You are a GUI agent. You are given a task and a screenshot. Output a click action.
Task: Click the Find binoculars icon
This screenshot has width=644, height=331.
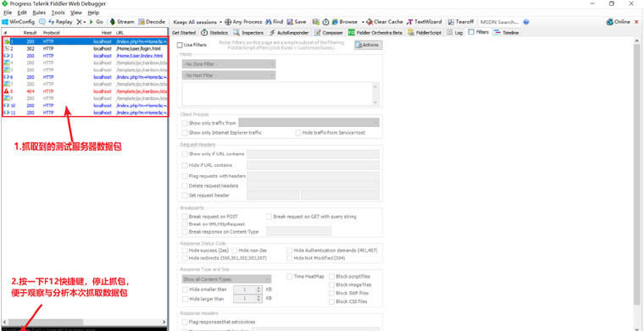pyautogui.click(x=269, y=22)
